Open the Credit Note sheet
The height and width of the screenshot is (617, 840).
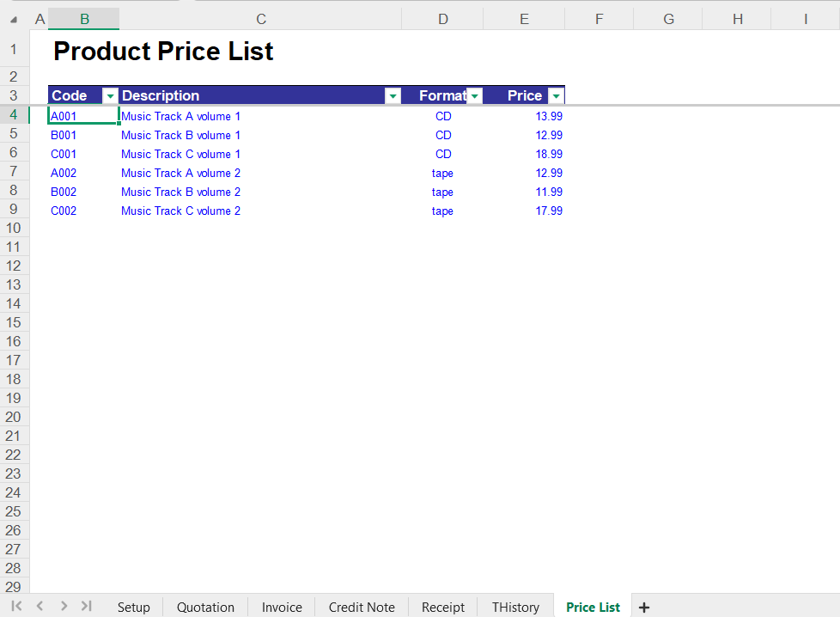click(x=361, y=607)
